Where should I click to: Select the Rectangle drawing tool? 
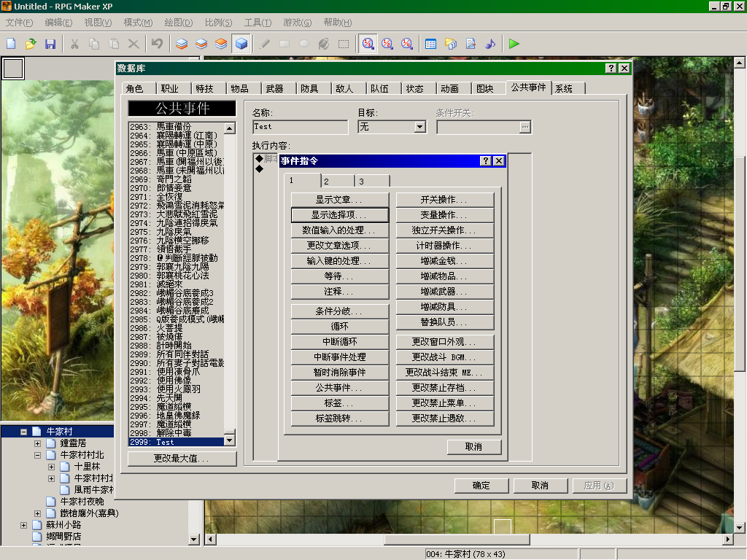click(285, 44)
